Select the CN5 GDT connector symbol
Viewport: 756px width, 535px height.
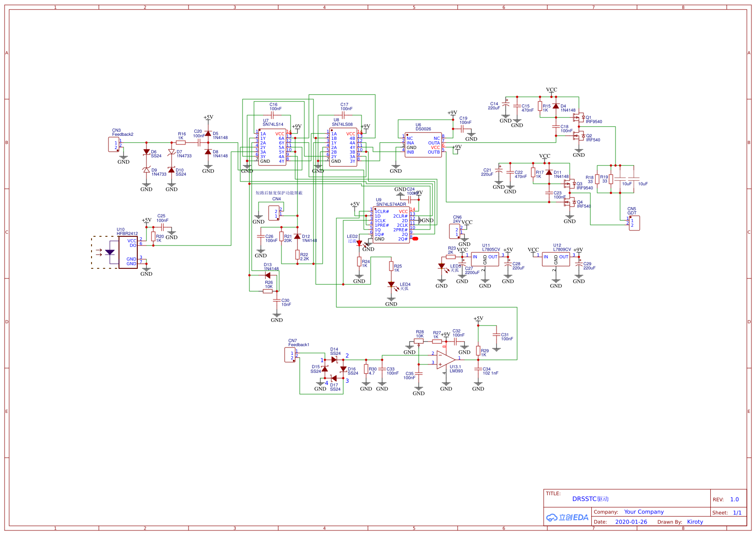[x=634, y=223]
